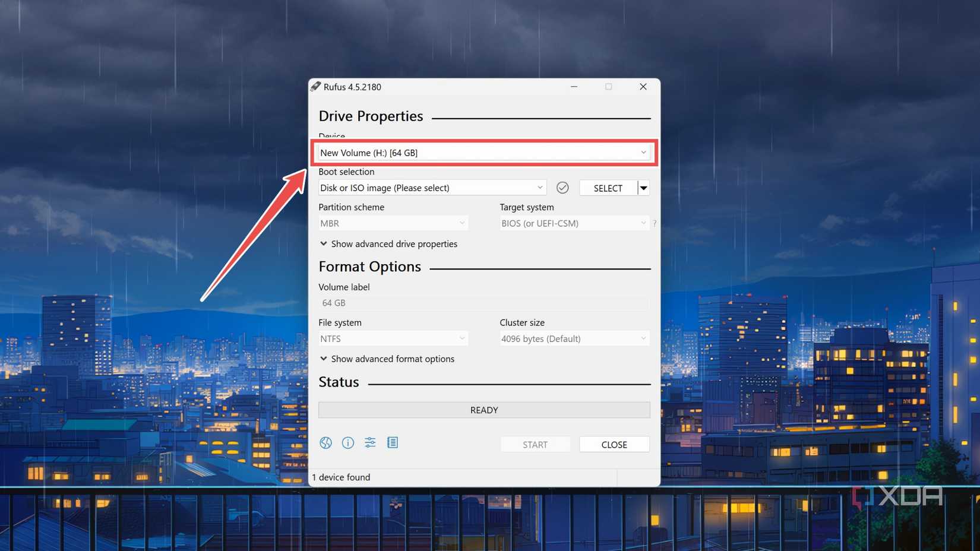
Task: Click the Rufus 4.5.2180 title text
Action: click(352, 87)
